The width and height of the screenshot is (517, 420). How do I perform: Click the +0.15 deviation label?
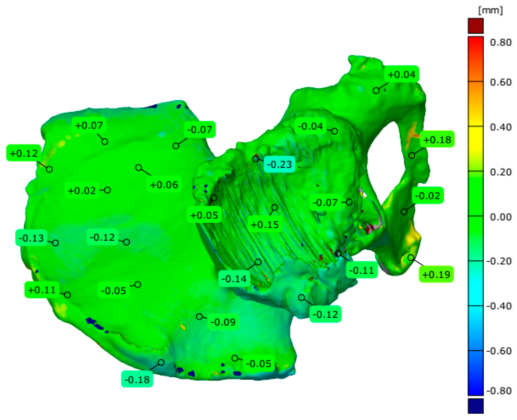265,224
